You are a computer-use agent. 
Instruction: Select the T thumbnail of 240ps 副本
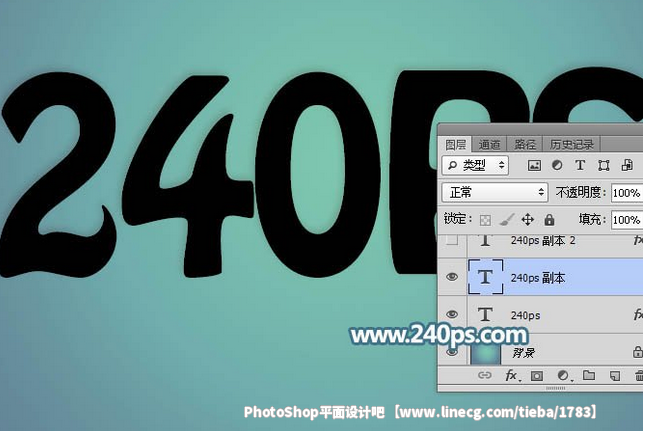[486, 277]
